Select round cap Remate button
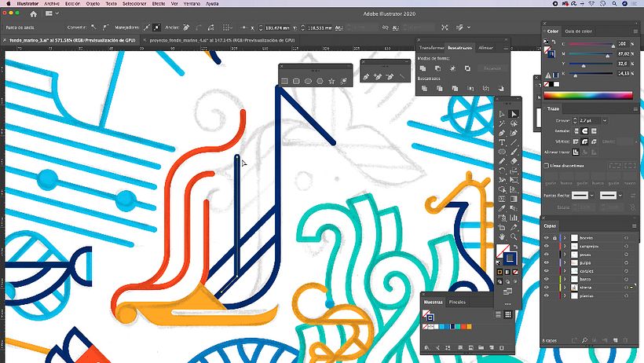Image resolution: width=644 pixels, height=363 pixels. pos(585,131)
